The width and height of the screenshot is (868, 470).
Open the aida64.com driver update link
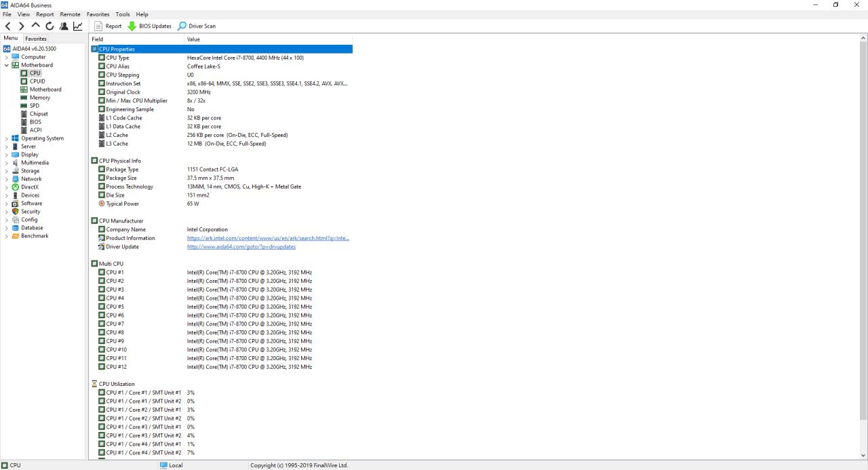pyautogui.click(x=241, y=247)
